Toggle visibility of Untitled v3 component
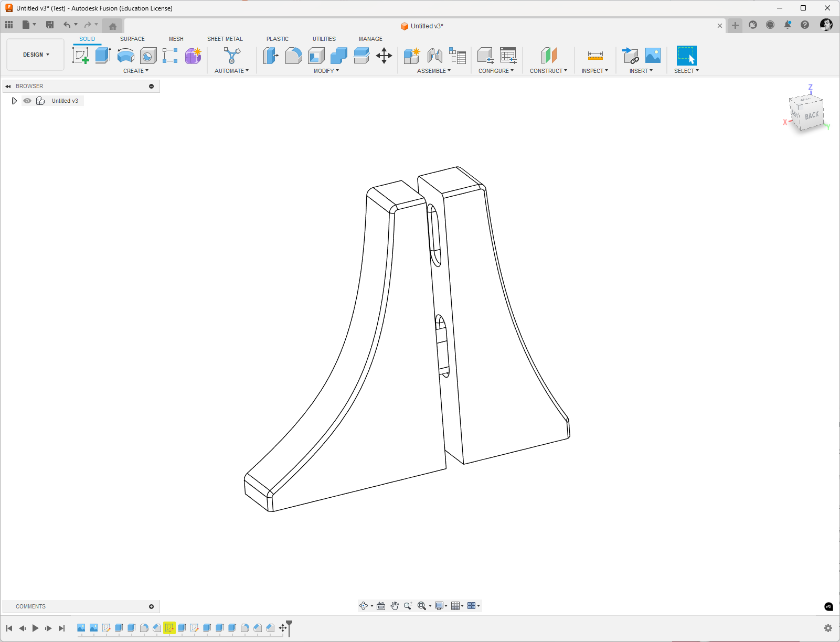This screenshot has height=642, width=840. click(27, 101)
